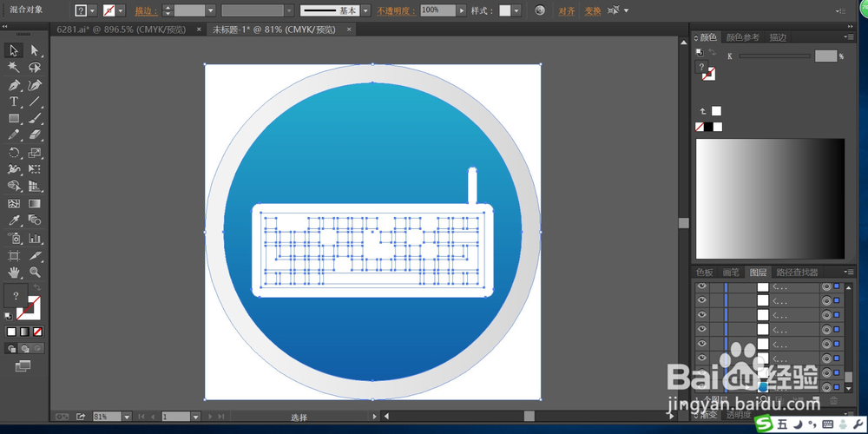This screenshot has height=434, width=868.
Task: Open zoom level dropdown beside 81%
Action: pos(127,417)
